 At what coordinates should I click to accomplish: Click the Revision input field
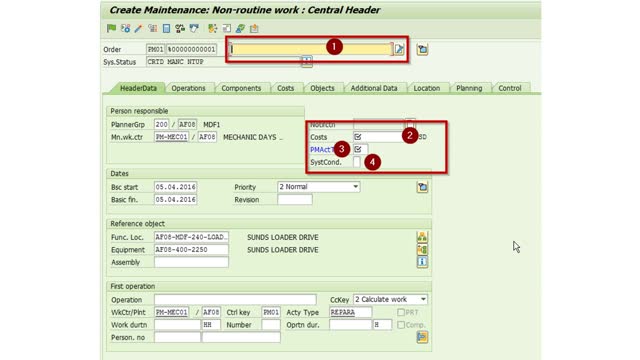(295, 200)
